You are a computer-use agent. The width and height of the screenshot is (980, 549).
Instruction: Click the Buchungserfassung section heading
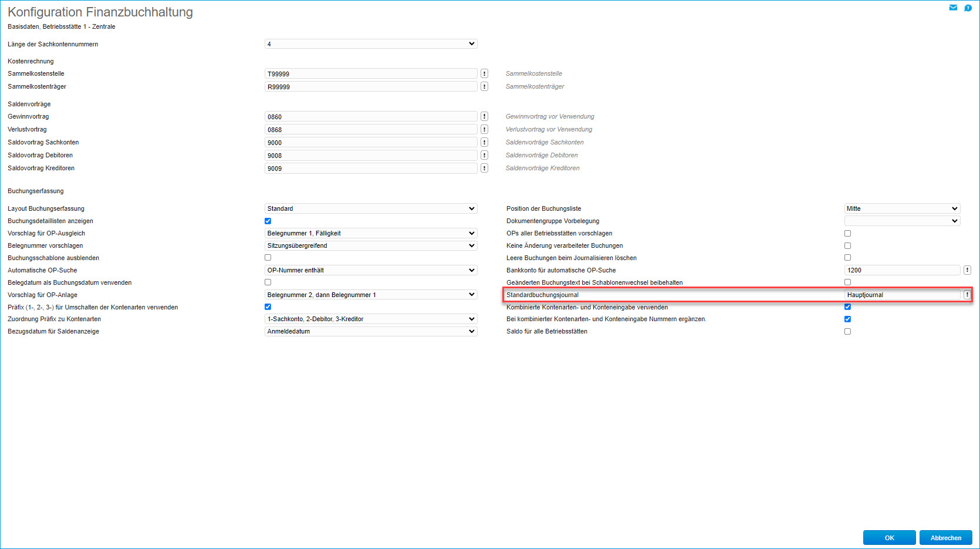(x=36, y=191)
